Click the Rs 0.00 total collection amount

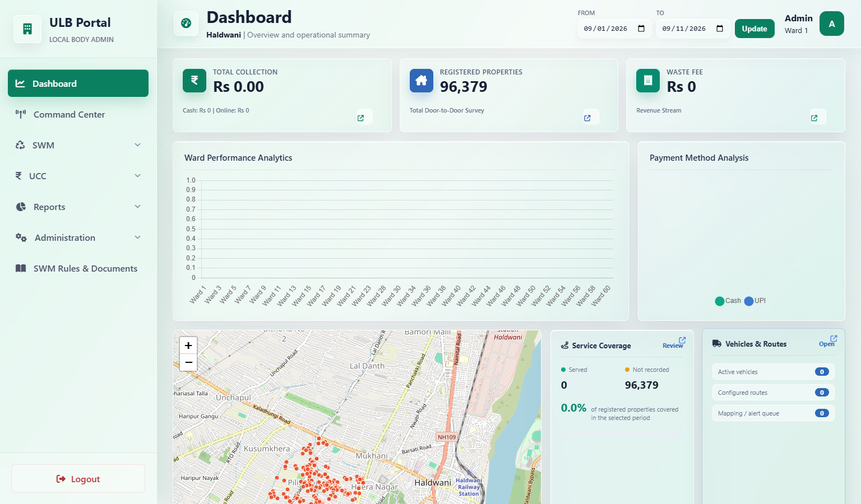click(x=238, y=87)
